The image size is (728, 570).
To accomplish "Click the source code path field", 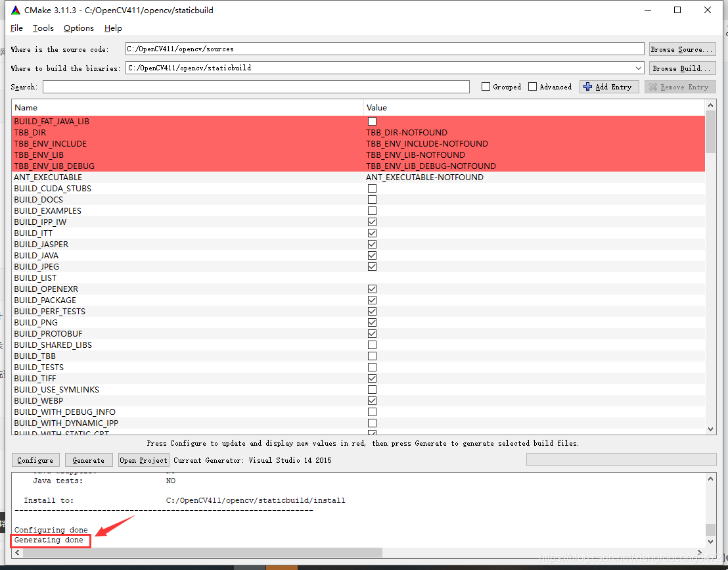I will [384, 49].
